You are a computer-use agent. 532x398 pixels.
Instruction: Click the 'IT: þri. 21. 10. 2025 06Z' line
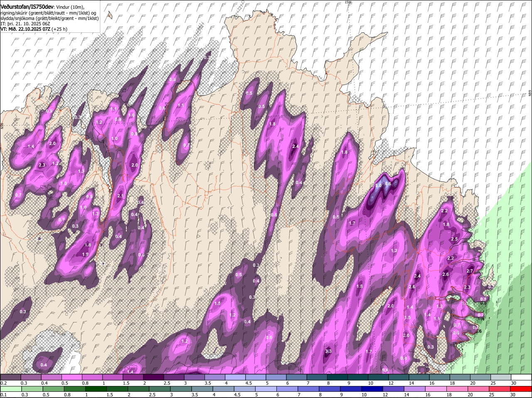click(25, 24)
